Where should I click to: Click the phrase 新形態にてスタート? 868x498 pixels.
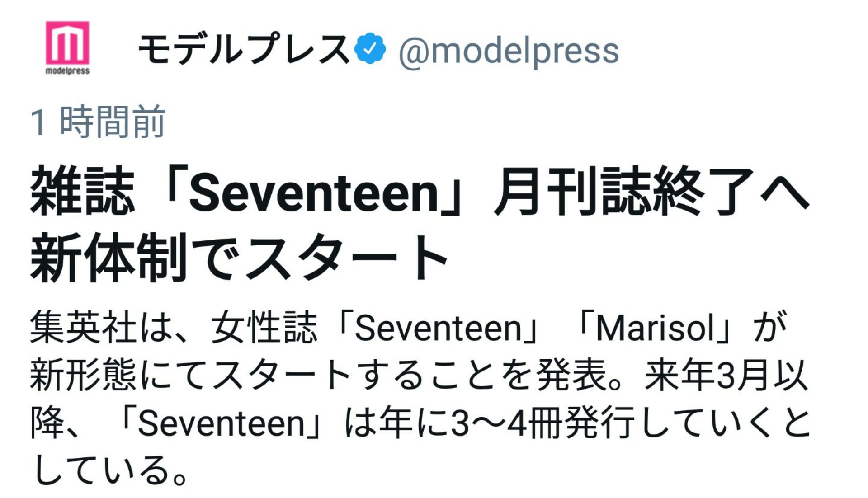pos(190,376)
